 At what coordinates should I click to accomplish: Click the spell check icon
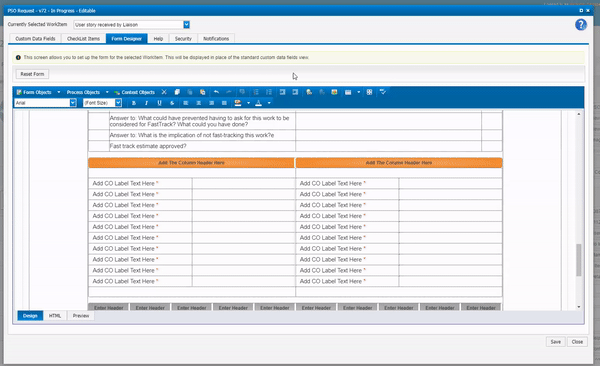click(x=382, y=92)
